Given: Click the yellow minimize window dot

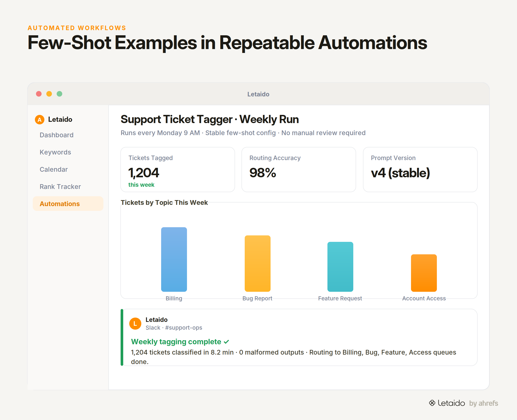Looking at the screenshot, I should (49, 94).
